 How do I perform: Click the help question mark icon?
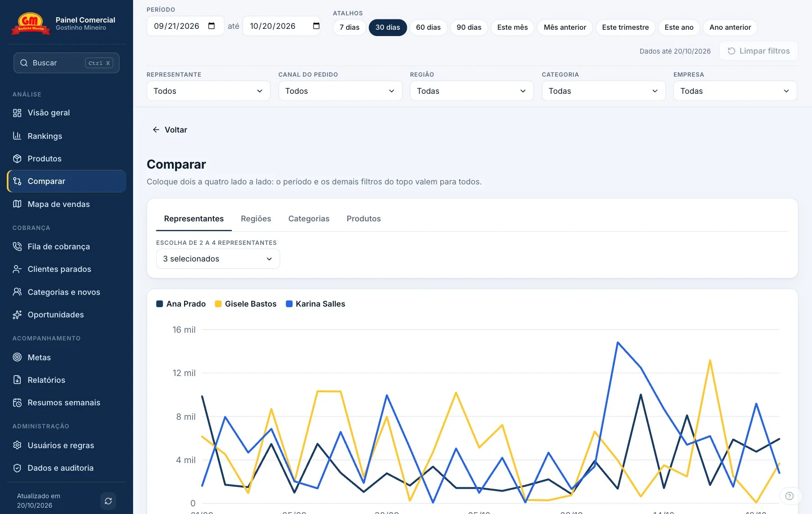click(789, 496)
